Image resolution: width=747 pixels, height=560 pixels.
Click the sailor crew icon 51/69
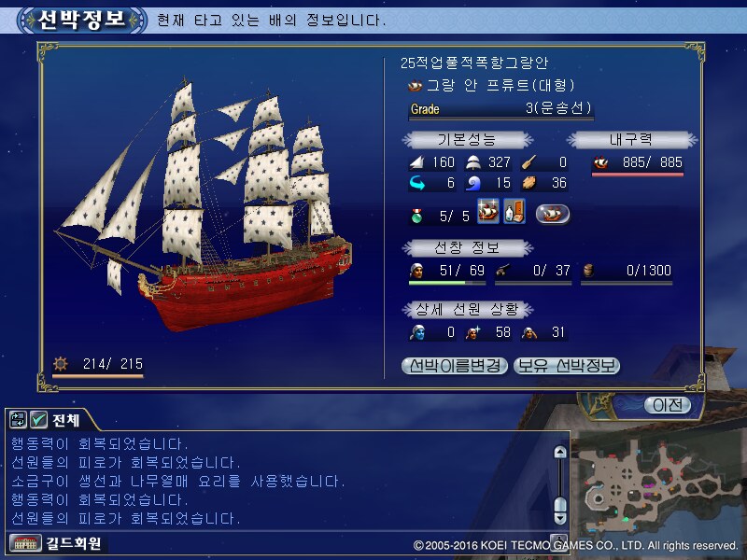[416, 271]
